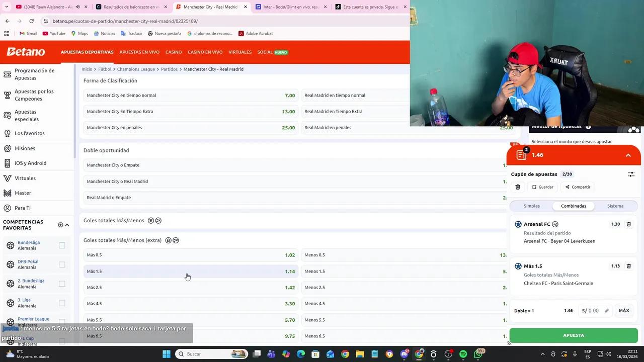Remove Más 1.5 bet from coupon
The height and width of the screenshot is (362, 644).
click(x=628, y=266)
